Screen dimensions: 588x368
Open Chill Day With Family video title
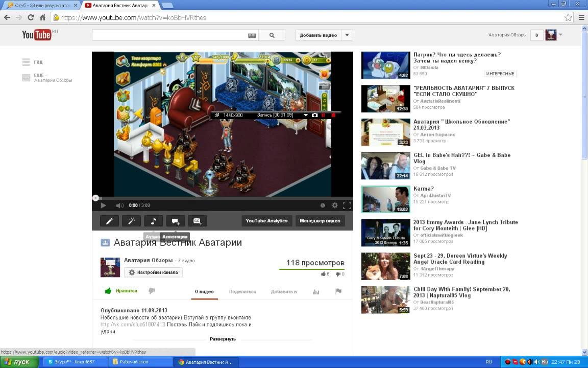[461, 292]
